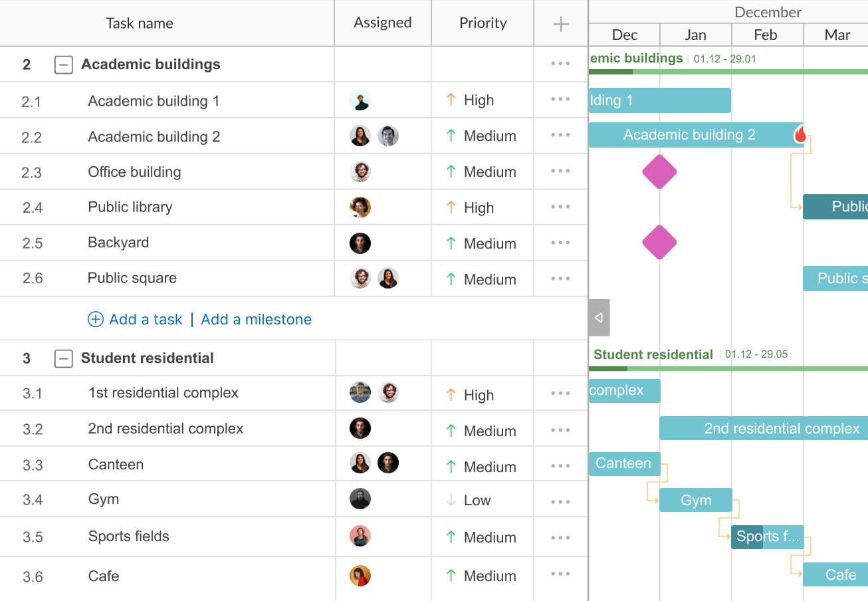This screenshot has width=868, height=601.
Task: Collapse the Student residential group
Action: click(x=63, y=358)
